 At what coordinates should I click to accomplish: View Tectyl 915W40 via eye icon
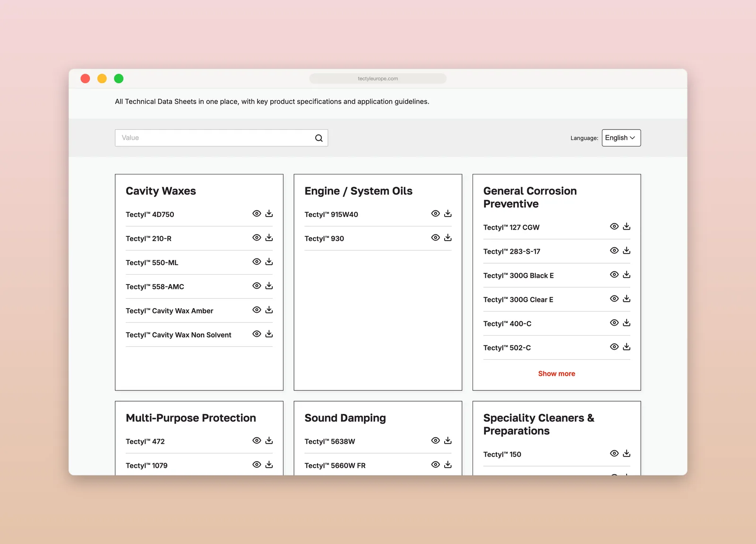[x=436, y=214]
